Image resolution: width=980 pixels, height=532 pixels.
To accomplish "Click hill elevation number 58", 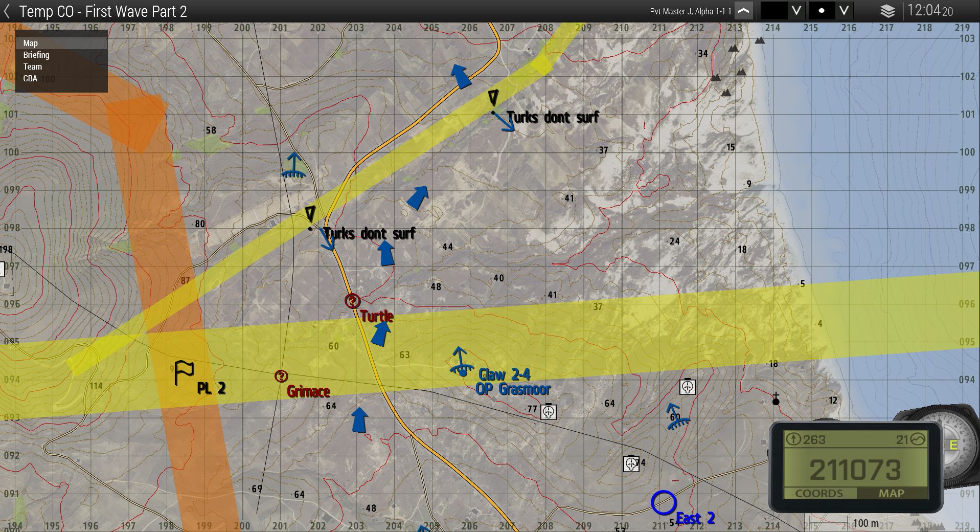I will [x=211, y=130].
